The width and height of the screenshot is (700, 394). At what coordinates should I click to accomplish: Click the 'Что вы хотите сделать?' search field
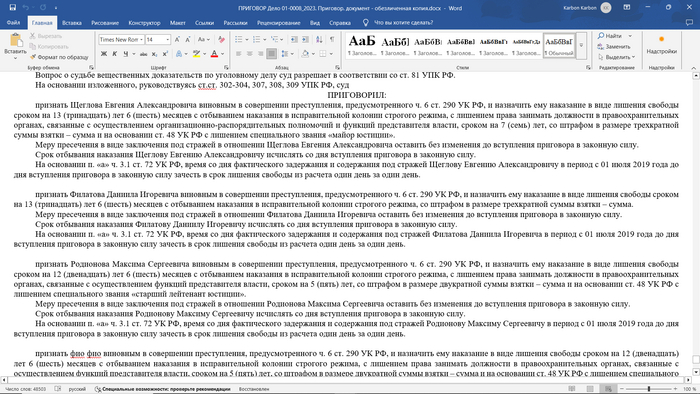(x=404, y=23)
